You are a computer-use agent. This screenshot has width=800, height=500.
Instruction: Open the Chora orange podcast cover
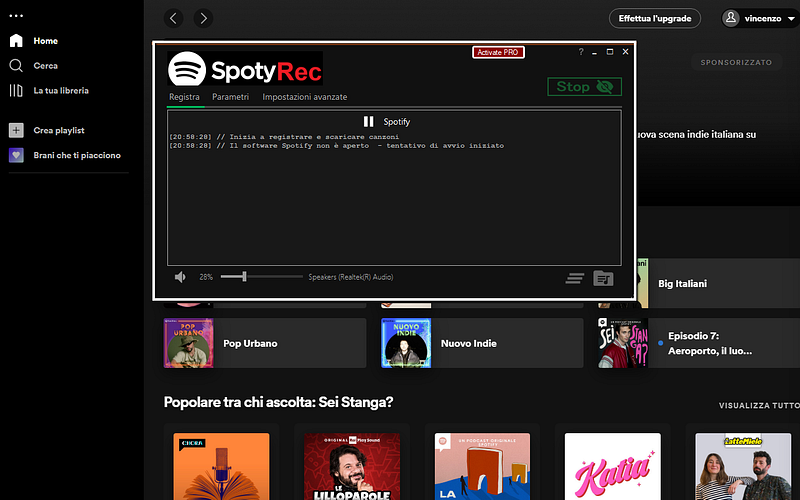click(x=221, y=466)
